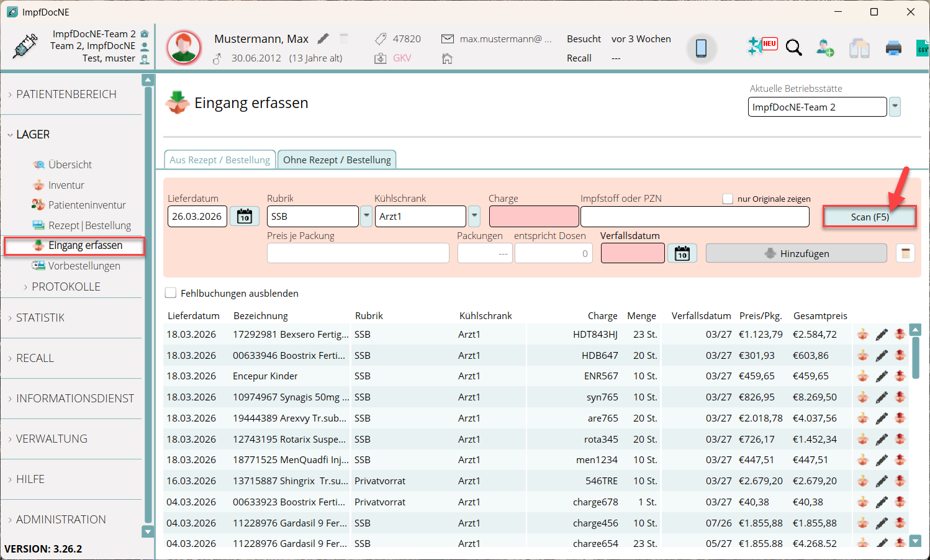Click the Hinzufügen button
The image size is (930, 560).
pos(796,253)
